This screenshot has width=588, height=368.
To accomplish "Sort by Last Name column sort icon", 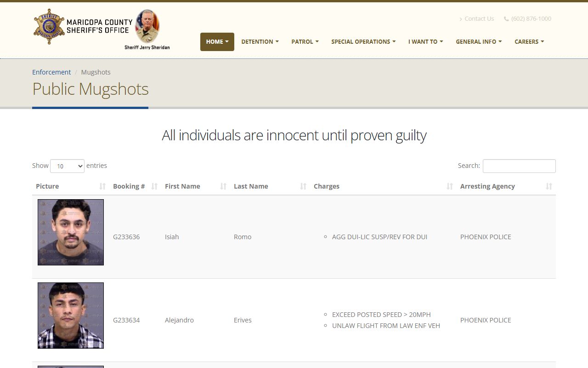I will coord(303,186).
